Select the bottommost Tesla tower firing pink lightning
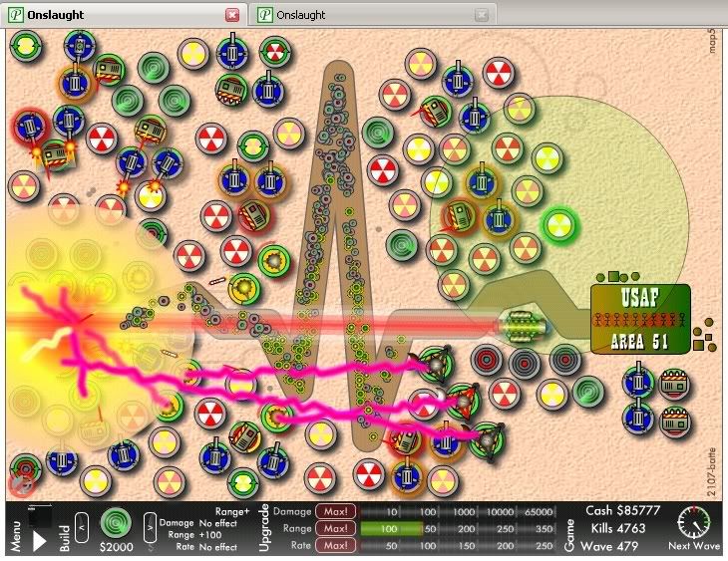The image size is (728, 561). (x=487, y=440)
